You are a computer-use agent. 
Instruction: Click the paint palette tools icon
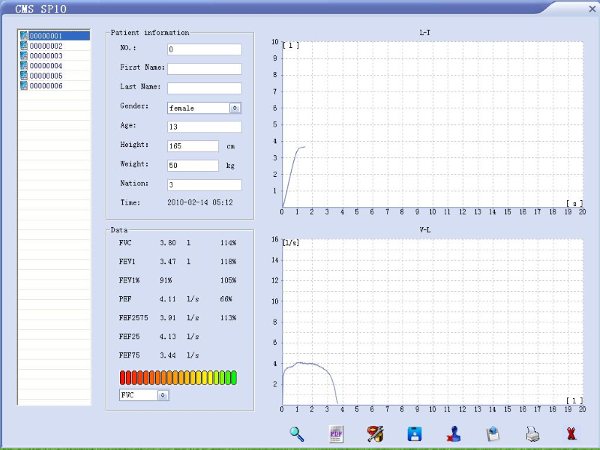click(375, 434)
